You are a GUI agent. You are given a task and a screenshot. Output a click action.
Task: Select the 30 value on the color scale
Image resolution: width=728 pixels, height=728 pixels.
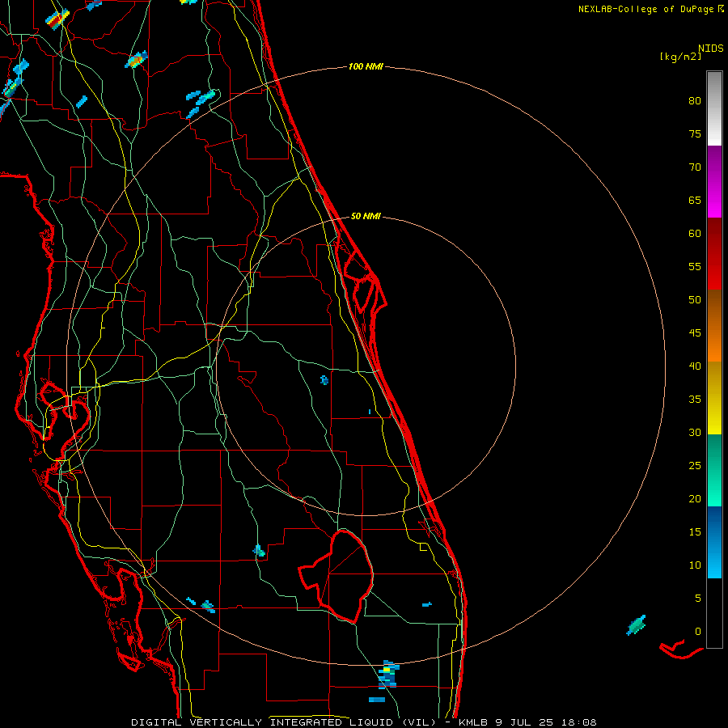[x=695, y=433]
